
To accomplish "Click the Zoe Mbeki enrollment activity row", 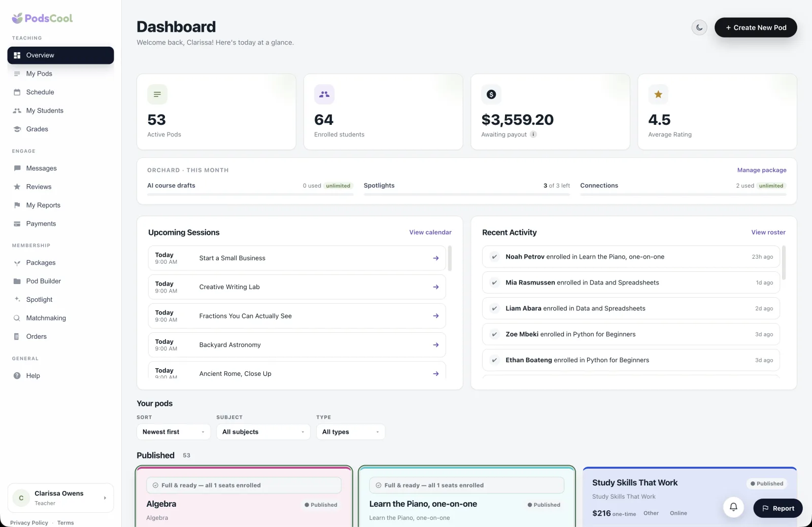I will point(631,334).
